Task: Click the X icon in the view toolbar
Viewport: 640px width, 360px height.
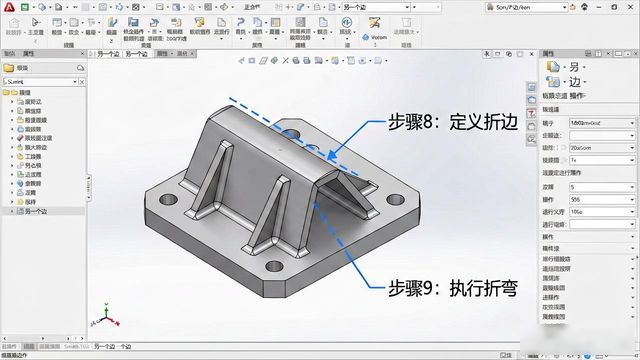Action: (285, 61)
